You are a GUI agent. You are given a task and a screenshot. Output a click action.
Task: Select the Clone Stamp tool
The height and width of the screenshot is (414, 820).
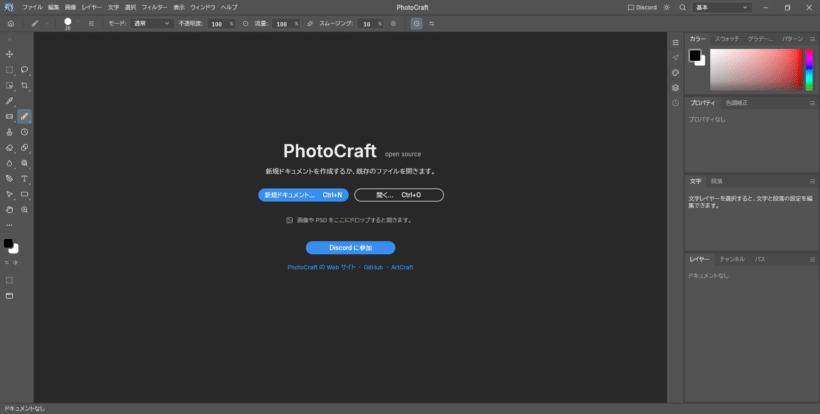pos(9,132)
